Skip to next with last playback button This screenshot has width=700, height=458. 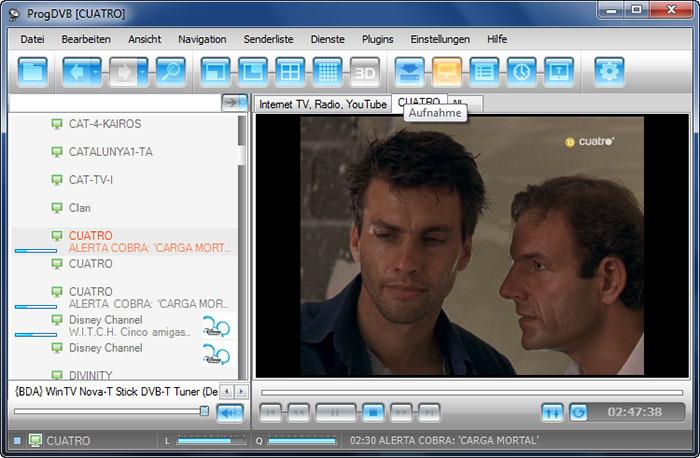pyautogui.click(x=429, y=412)
